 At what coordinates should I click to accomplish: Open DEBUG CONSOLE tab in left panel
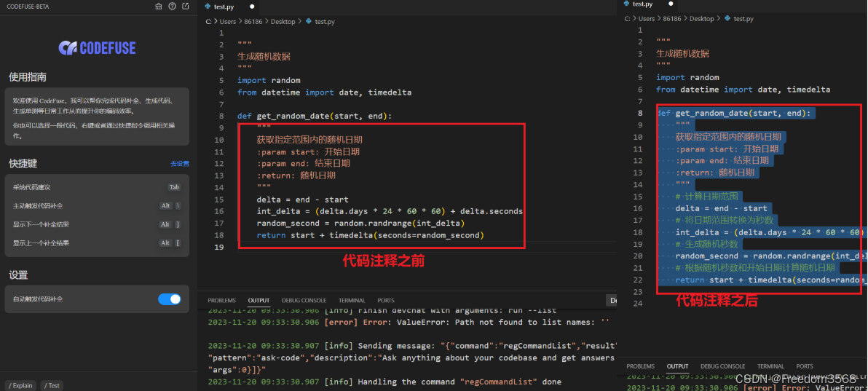304,300
